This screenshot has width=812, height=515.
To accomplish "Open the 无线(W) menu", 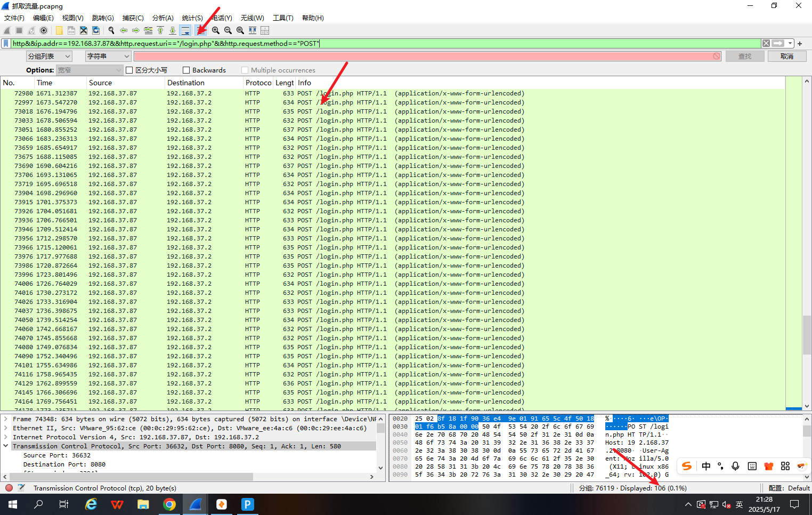I will (252, 18).
